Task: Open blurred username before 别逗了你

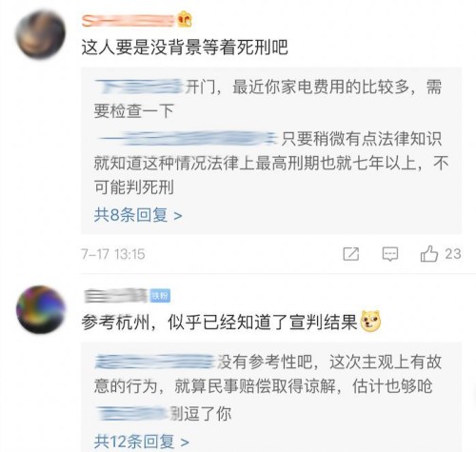Action: tap(131, 413)
